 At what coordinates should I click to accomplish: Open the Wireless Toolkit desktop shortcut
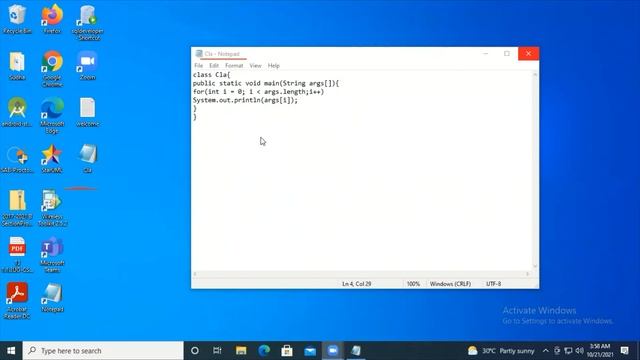click(x=52, y=208)
